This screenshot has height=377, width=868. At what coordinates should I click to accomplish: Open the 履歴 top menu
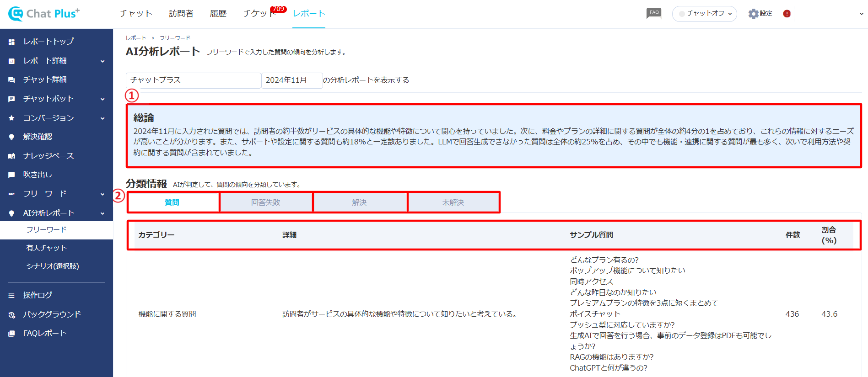pos(218,14)
